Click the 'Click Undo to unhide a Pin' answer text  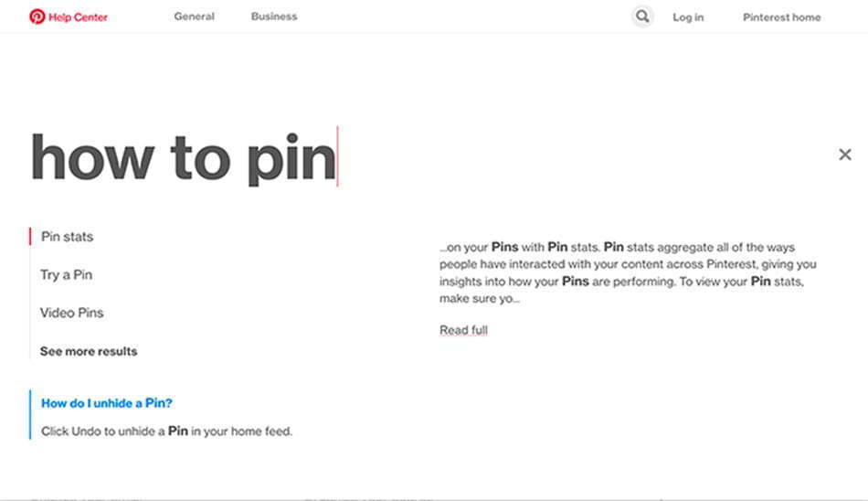coord(166,432)
